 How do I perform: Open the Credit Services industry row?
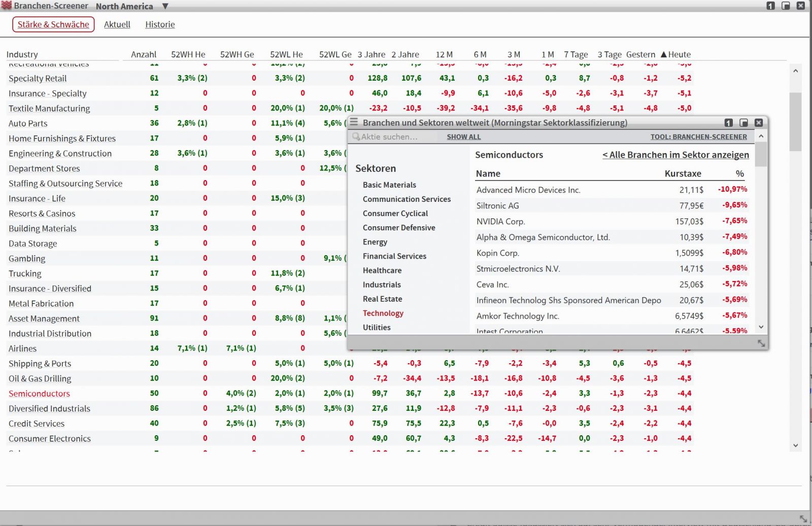pos(37,424)
